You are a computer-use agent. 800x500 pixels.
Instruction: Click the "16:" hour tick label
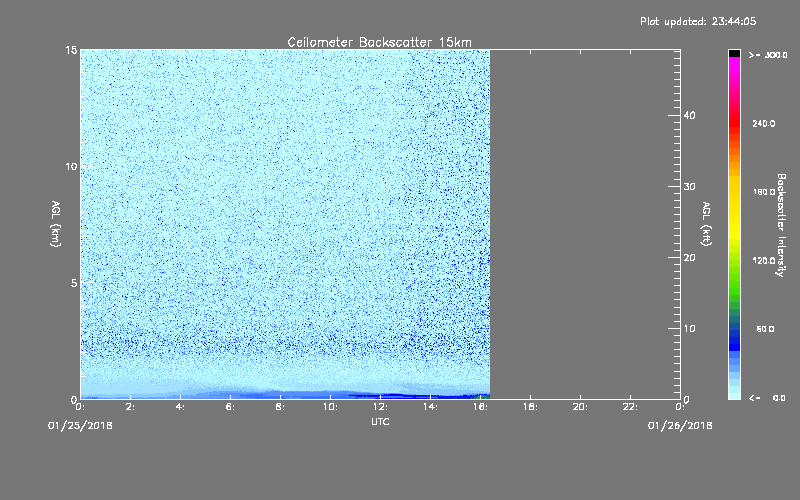pos(480,407)
